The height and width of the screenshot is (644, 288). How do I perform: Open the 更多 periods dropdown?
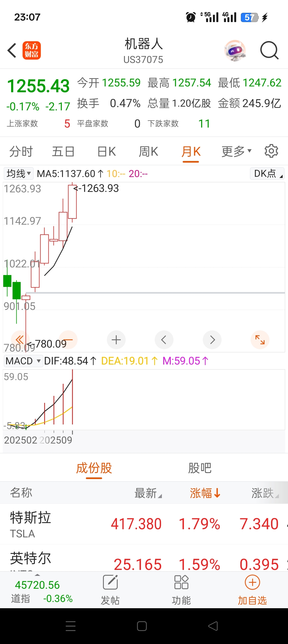click(236, 151)
